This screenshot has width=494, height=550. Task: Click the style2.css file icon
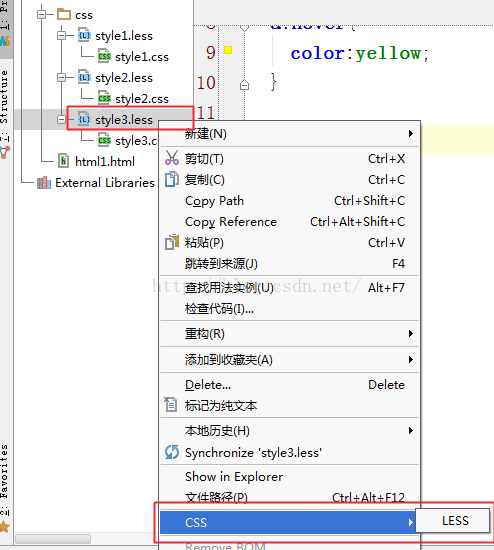point(104,99)
